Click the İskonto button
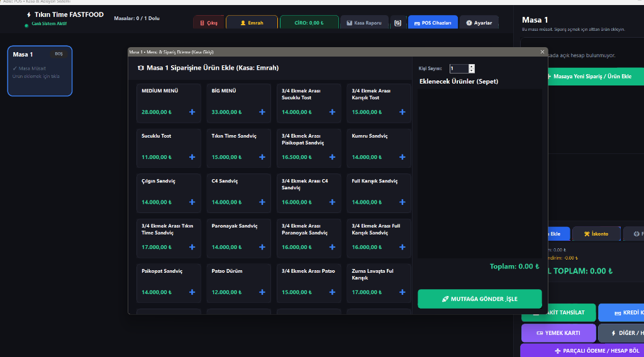This screenshot has height=357, width=644. pos(596,234)
